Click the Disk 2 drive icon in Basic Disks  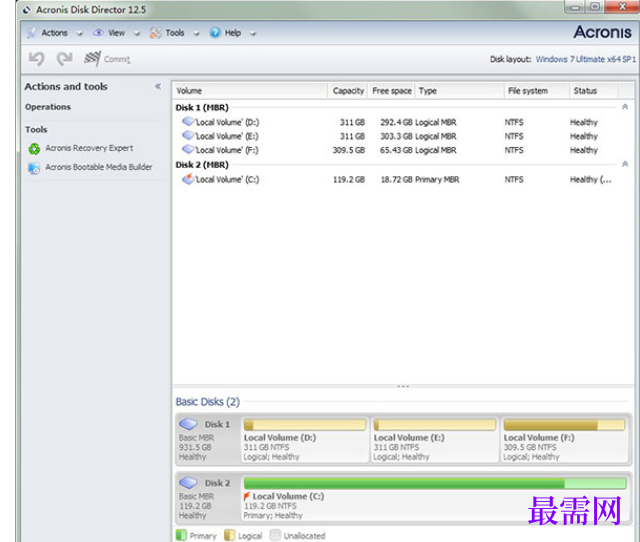[x=188, y=482]
